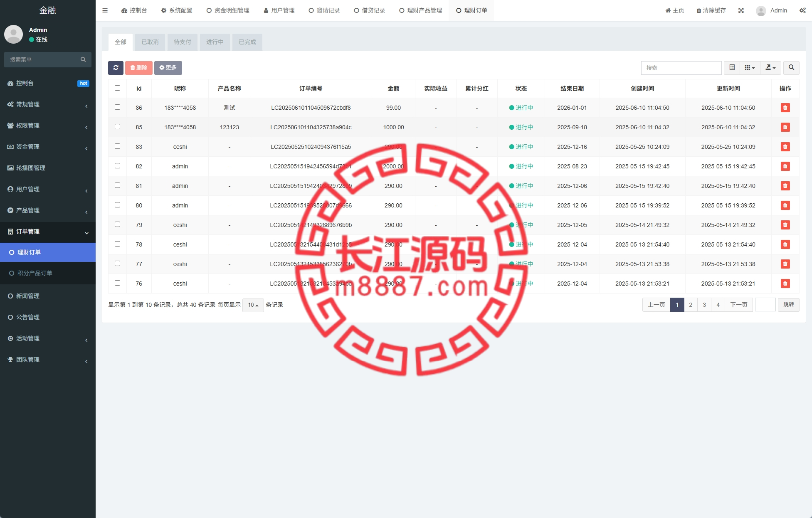812x518 pixels.
Task: Open the columns visibility dropdown
Action: click(x=750, y=68)
